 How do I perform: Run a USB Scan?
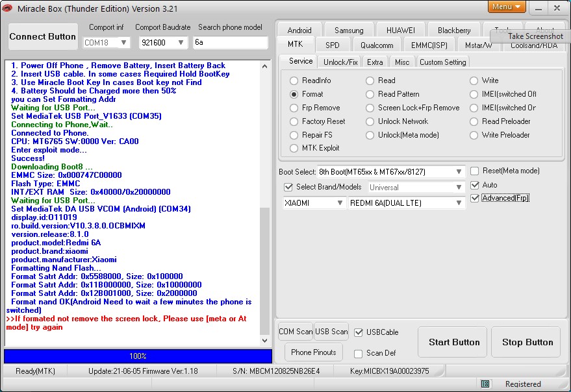(x=331, y=332)
